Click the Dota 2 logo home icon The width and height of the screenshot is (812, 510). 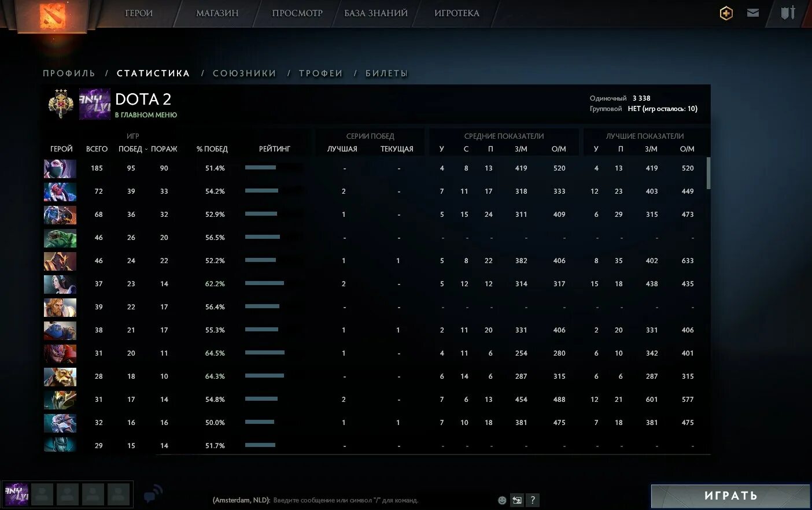tap(53, 15)
